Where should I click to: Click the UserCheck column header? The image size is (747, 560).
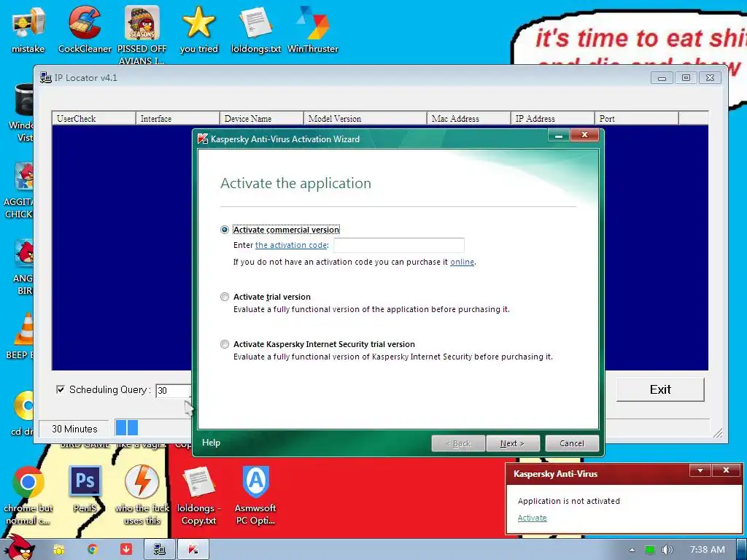click(x=94, y=119)
